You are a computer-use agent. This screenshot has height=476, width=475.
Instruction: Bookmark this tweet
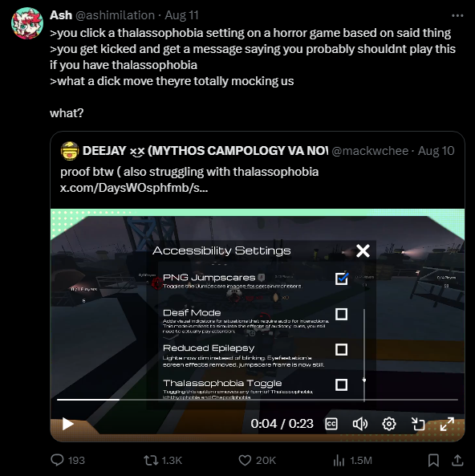433,460
